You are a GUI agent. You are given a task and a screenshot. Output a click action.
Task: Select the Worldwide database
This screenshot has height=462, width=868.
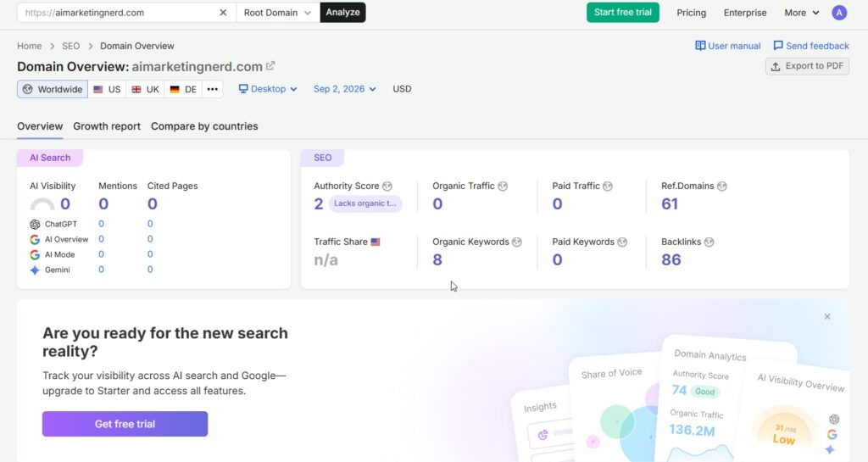[x=53, y=89]
